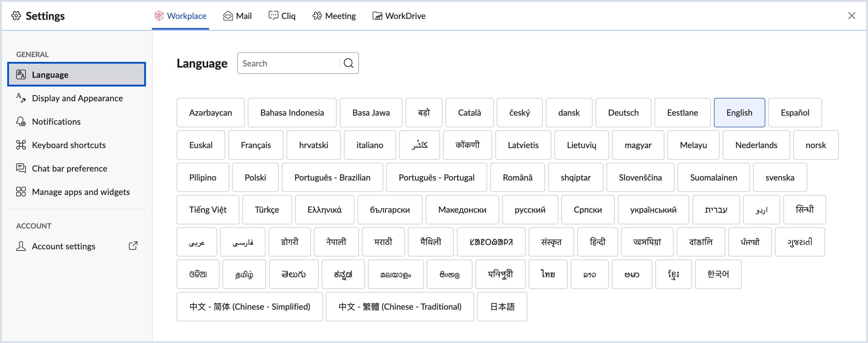Click the Settings gear icon
The image size is (868, 343).
coord(16,16)
